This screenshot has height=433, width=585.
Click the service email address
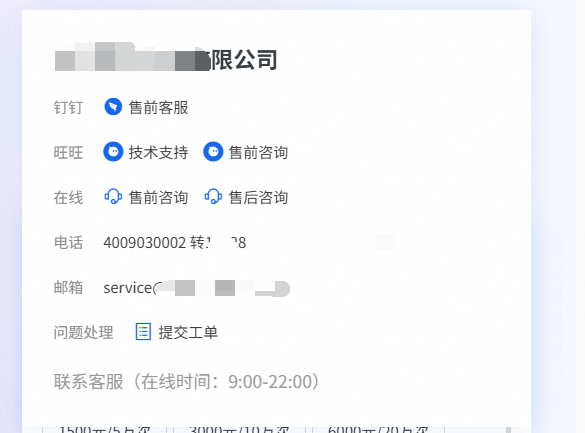coord(197,288)
